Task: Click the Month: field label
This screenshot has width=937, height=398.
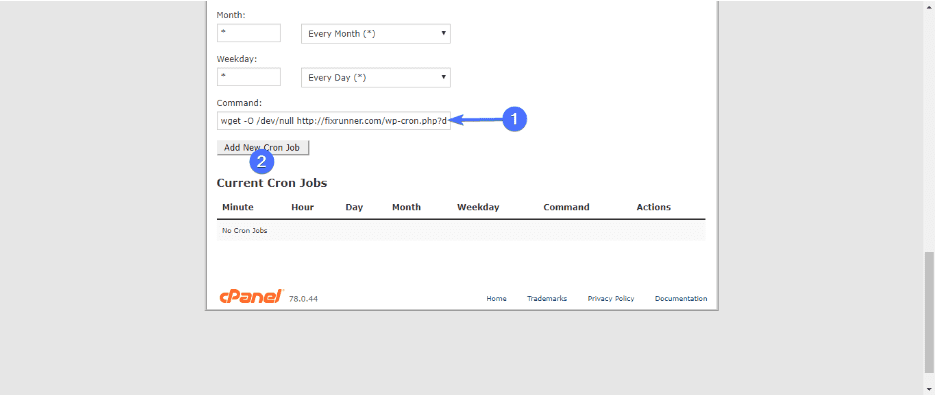Action: coord(231,16)
